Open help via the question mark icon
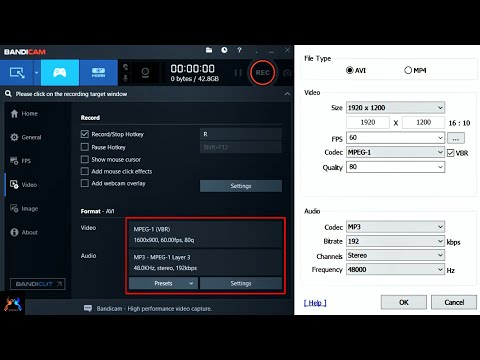 pyautogui.click(x=239, y=50)
